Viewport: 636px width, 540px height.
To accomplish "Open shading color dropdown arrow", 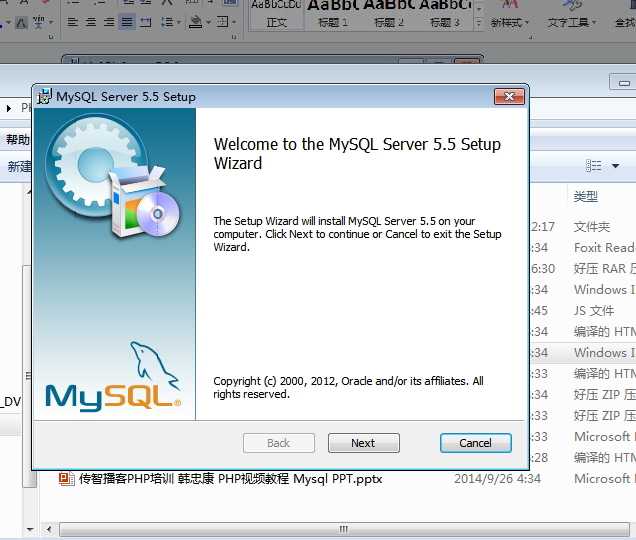I will click(x=208, y=22).
